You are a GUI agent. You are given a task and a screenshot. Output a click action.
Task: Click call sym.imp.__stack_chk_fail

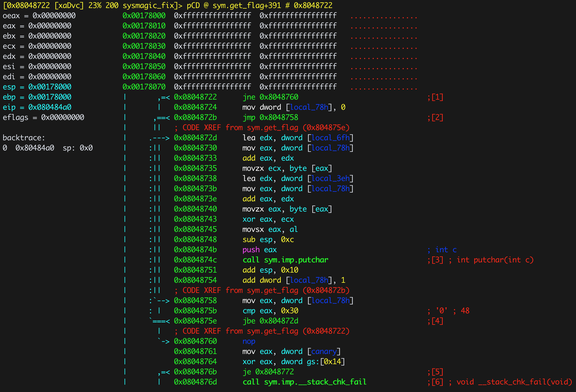[x=304, y=382]
